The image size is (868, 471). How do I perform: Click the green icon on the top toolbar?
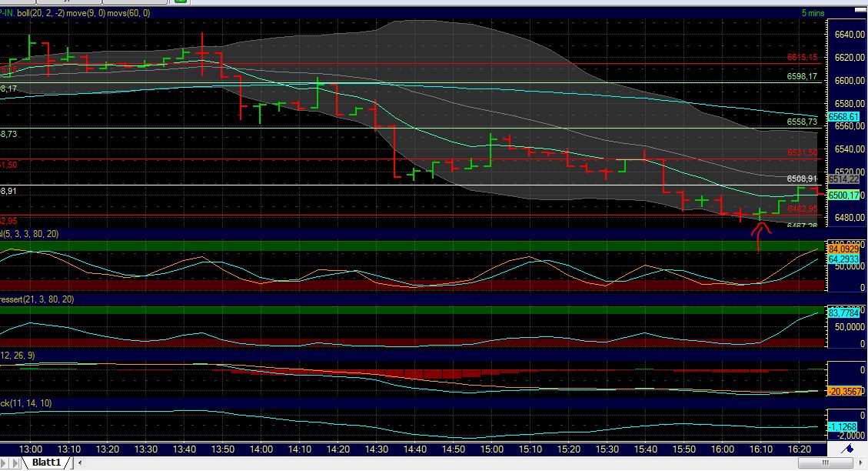pos(180,2)
